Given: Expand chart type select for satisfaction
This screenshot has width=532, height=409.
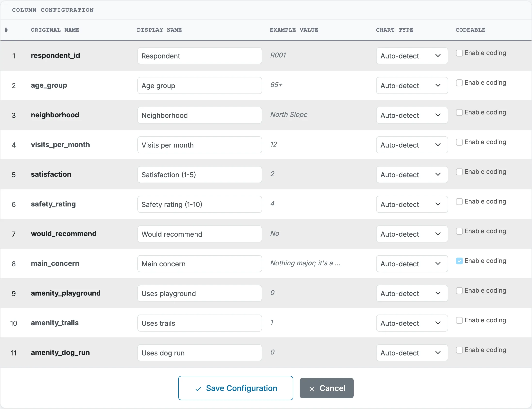Looking at the screenshot, I should [x=412, y=175].
